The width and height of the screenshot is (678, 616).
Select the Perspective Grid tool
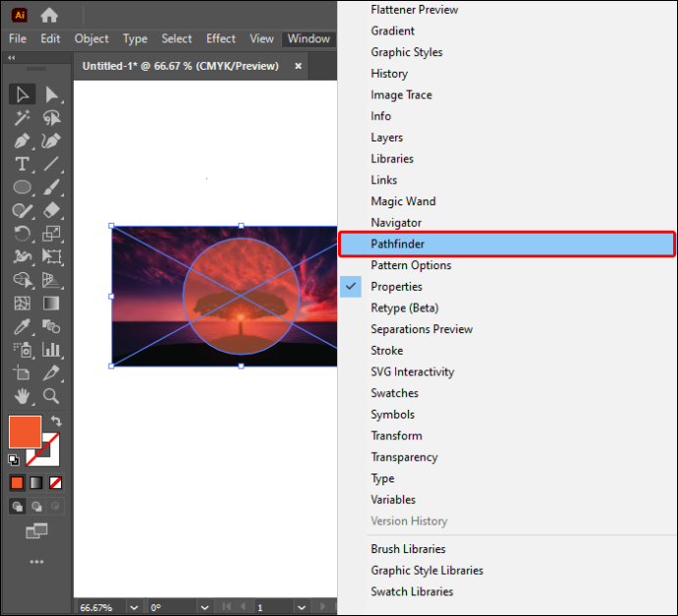(51, 280)
